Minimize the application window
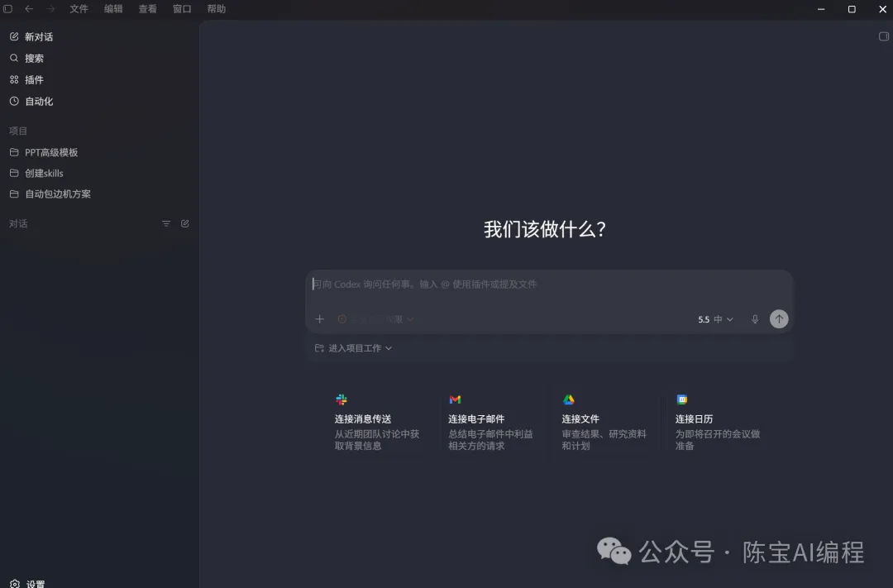Screen dimensions: 893x588 coord(821,9)
